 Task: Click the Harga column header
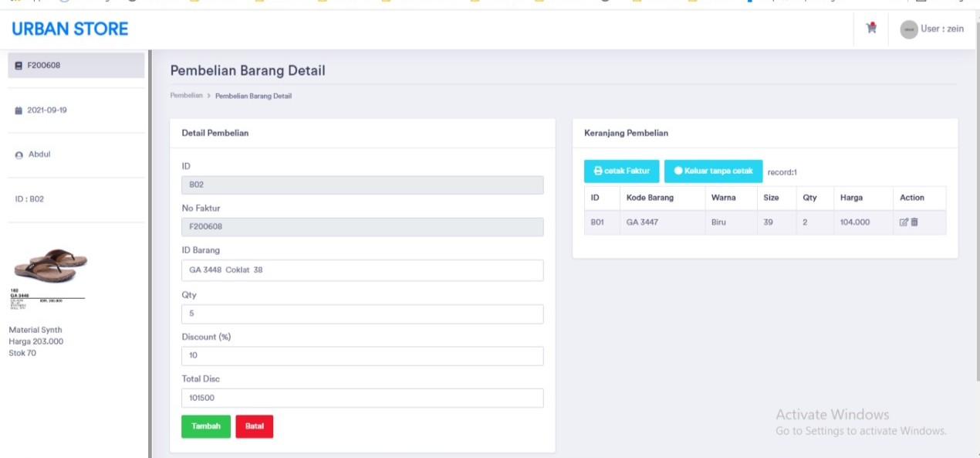point(851,198)
